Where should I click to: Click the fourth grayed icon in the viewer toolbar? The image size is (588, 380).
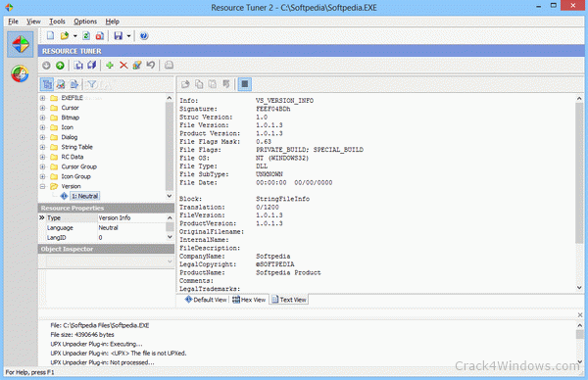226,84
